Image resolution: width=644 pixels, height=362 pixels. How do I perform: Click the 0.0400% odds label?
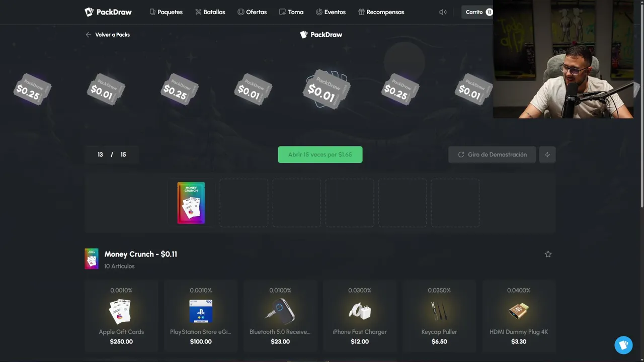[519, 290]
